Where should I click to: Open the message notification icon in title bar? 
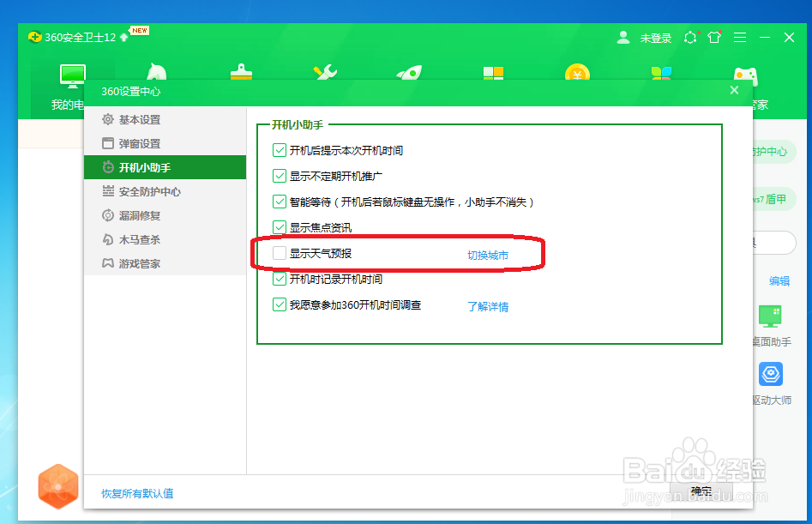tap(690, 37)
